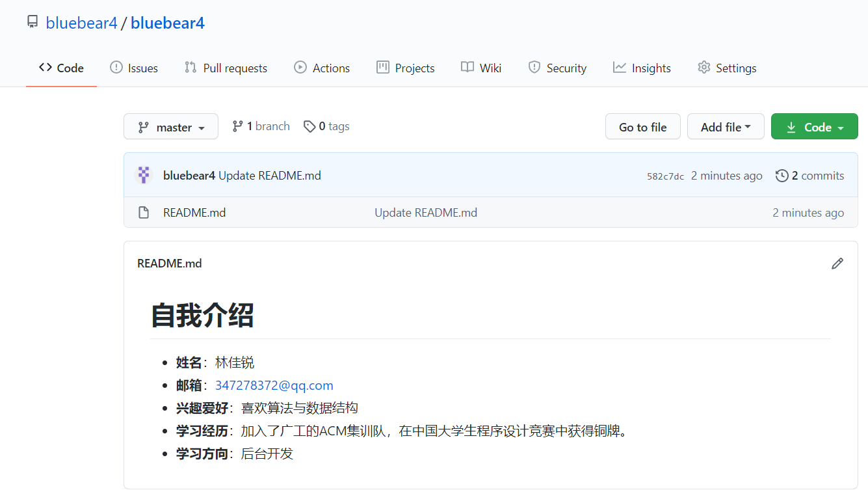View the 1 branch link
868x490 pixels.
(261, 126)
